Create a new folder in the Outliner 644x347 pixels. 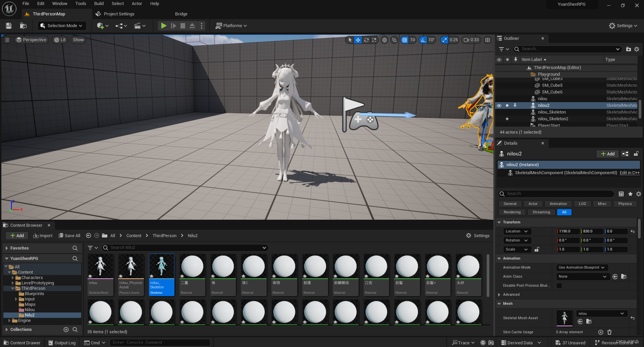tap(628, 49)
